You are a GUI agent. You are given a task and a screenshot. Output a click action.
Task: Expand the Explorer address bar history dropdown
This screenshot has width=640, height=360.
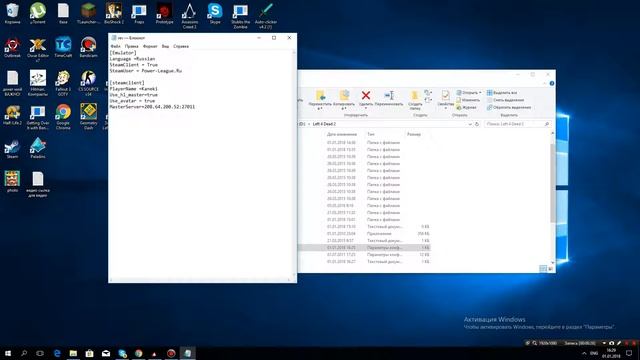[470, 124]
